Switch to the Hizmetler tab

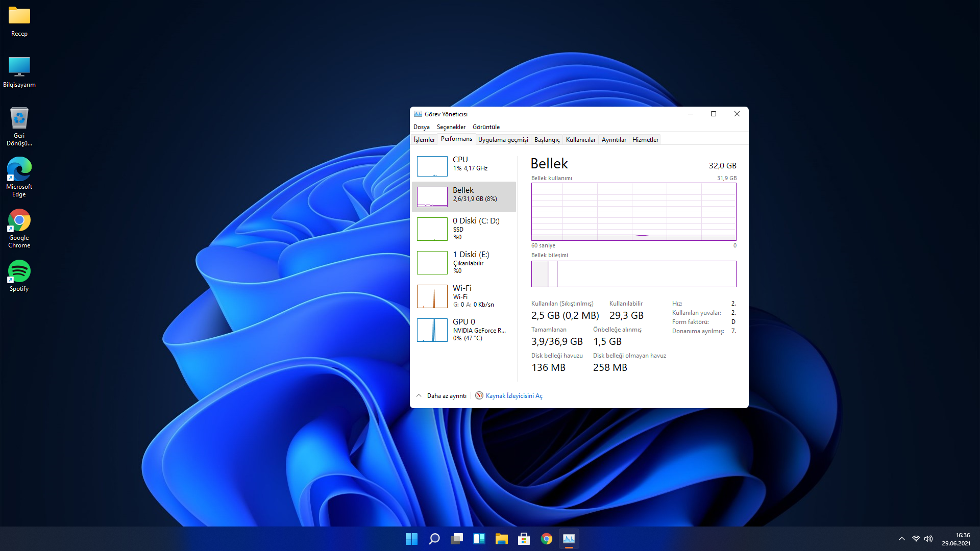click(x=645, y=140)
